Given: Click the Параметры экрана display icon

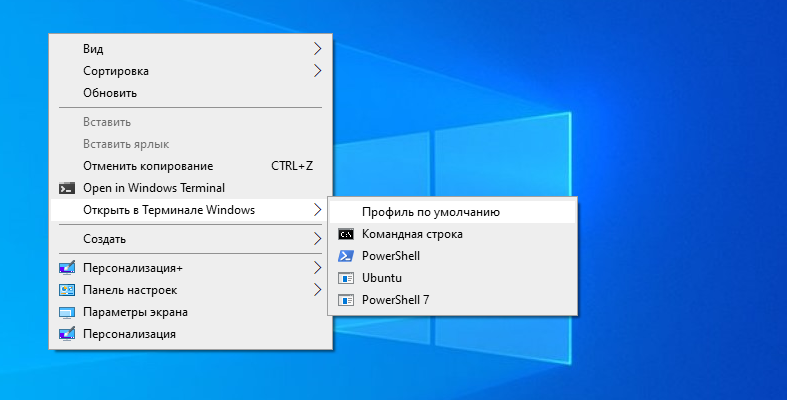Looking at the screenshot, I should point(67,312).
